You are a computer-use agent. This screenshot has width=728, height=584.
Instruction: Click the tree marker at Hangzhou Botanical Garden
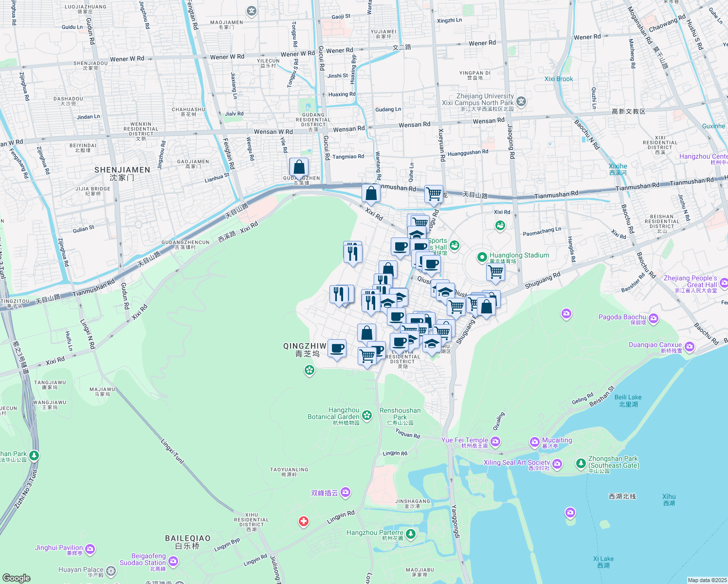click(x=367, y=415)
